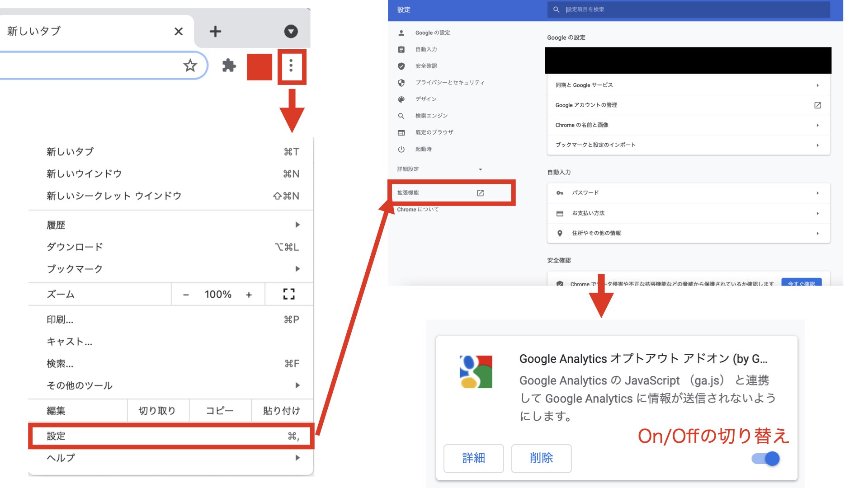Open プライバシーとセキュリティ sidebar icon

pos(401,83)
